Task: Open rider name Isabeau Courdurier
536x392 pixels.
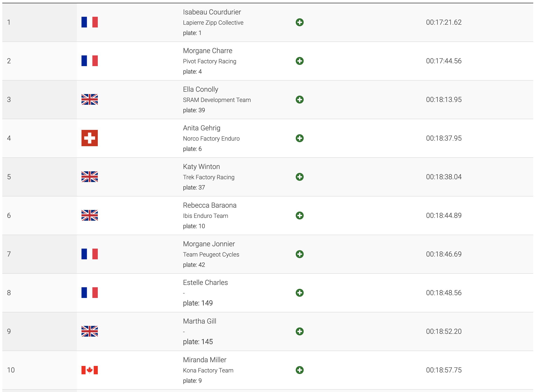Action: [212, 12]
